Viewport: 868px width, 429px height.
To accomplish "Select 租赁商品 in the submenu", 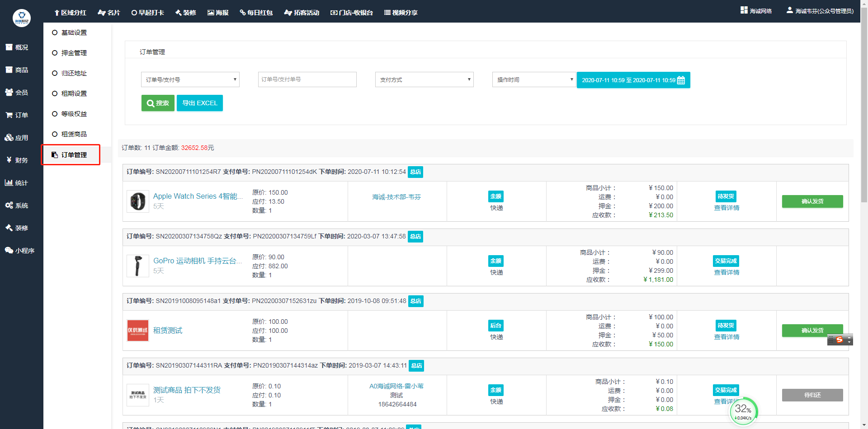I will (70, 134).
